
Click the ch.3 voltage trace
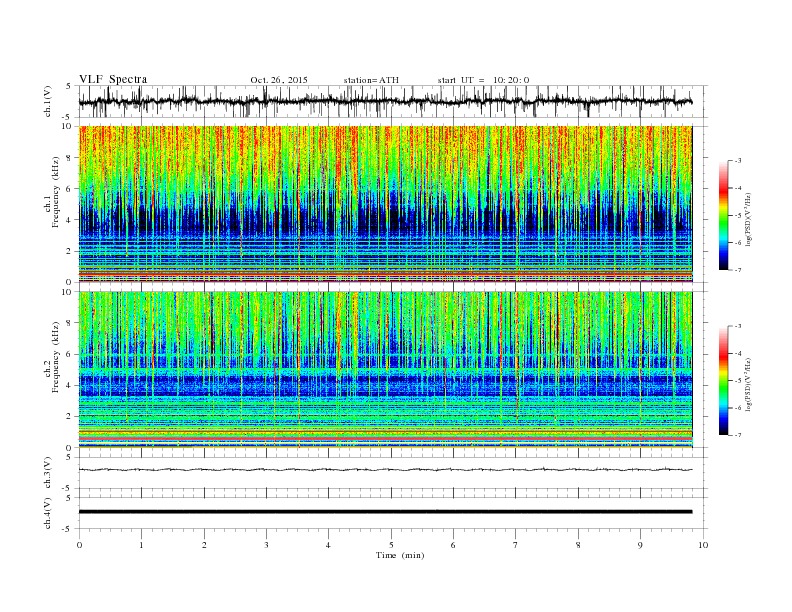[x=385, y=470]
